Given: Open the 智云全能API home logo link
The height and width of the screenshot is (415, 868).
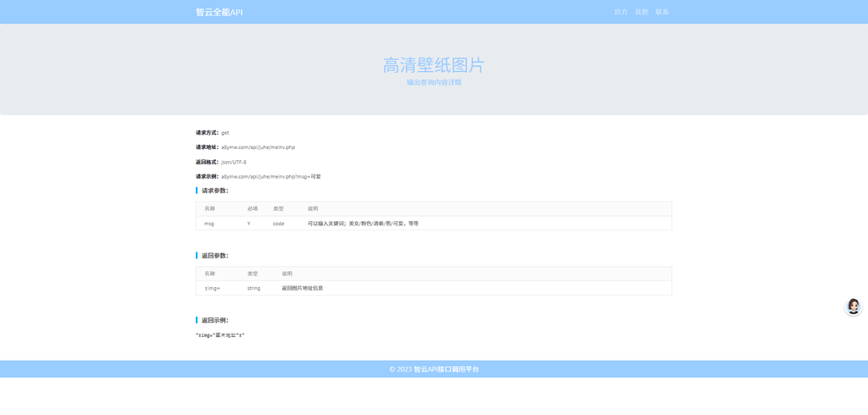Looking at the screenshot, I should [220, 12].
